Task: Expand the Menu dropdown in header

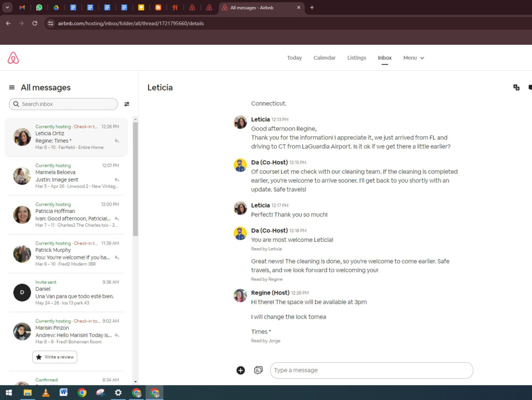Action: pos(413,58)
